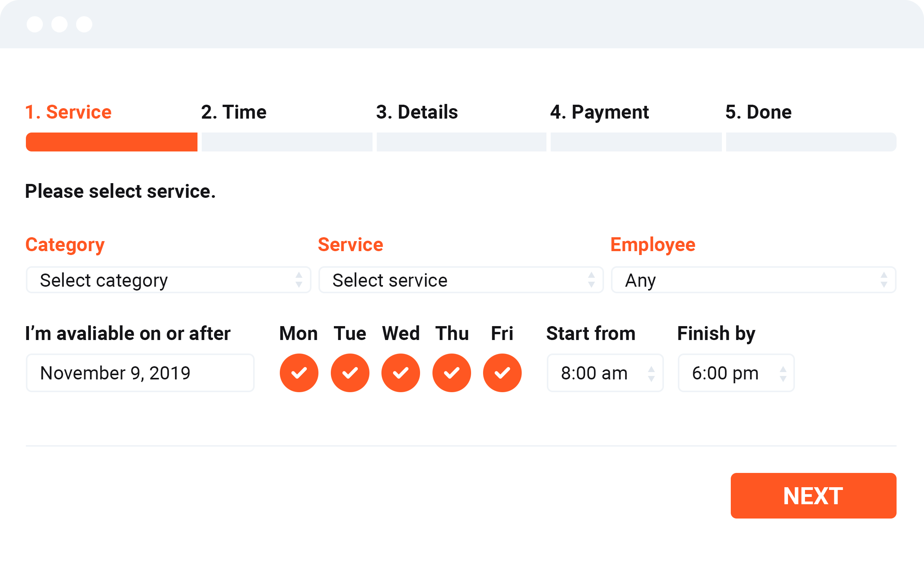
Task: Jump to the 4. Payment step
Action: click(x=599, y=112)
